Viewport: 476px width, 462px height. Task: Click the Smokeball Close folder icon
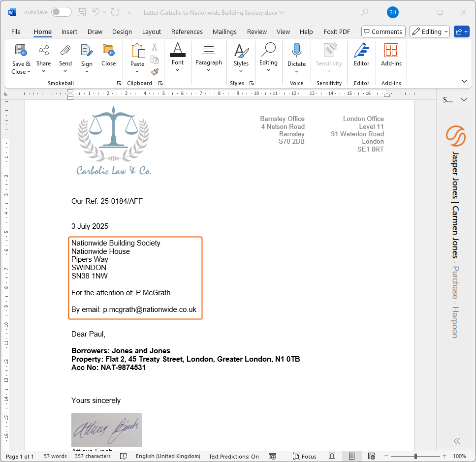coord(108,50)
